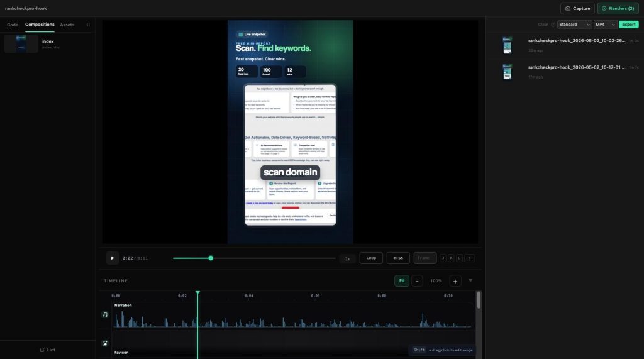This screenshot has width=644, height=359.
Task: Click the Shift key hint badge
Action: 419,350
